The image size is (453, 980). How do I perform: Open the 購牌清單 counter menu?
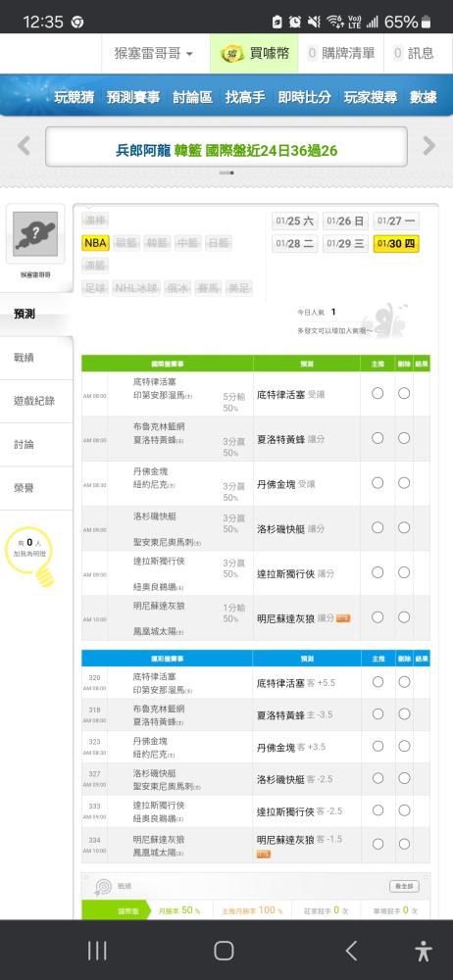pyautogui.click(x=341, y=54)
